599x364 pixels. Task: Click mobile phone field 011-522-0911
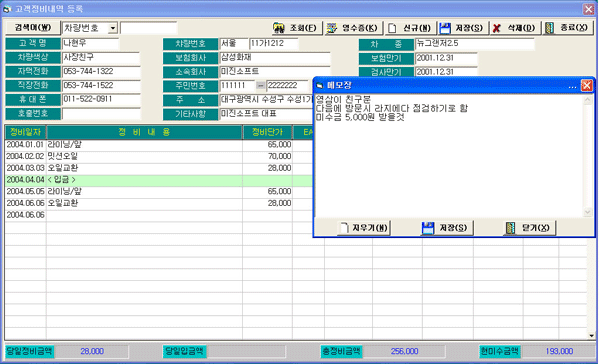(x=101, y=99)
